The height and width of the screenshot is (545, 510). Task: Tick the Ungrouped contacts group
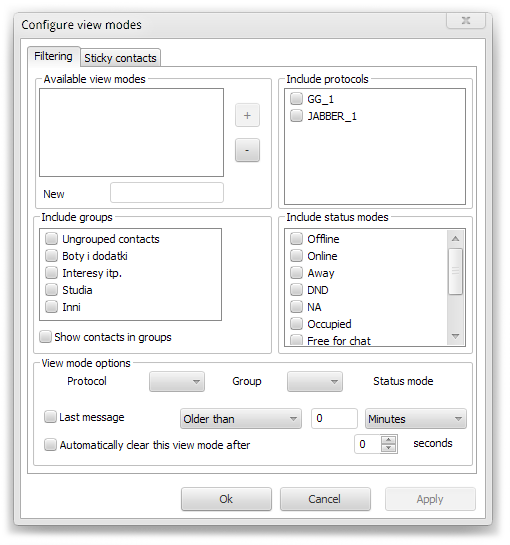click(x=51, y=239)
